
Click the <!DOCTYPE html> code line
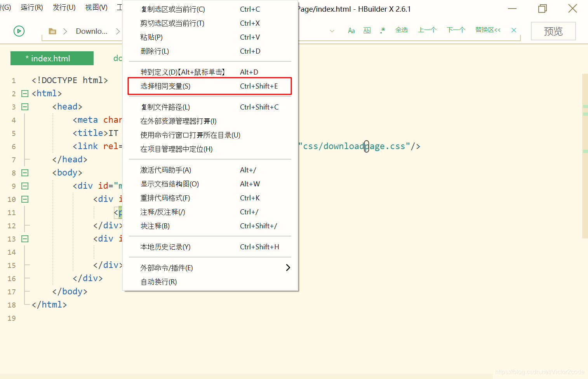(70, 80)
